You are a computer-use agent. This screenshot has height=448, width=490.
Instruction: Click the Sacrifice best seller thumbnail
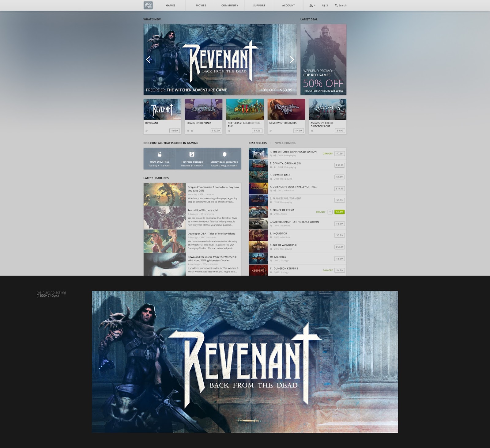coord(258,259)
